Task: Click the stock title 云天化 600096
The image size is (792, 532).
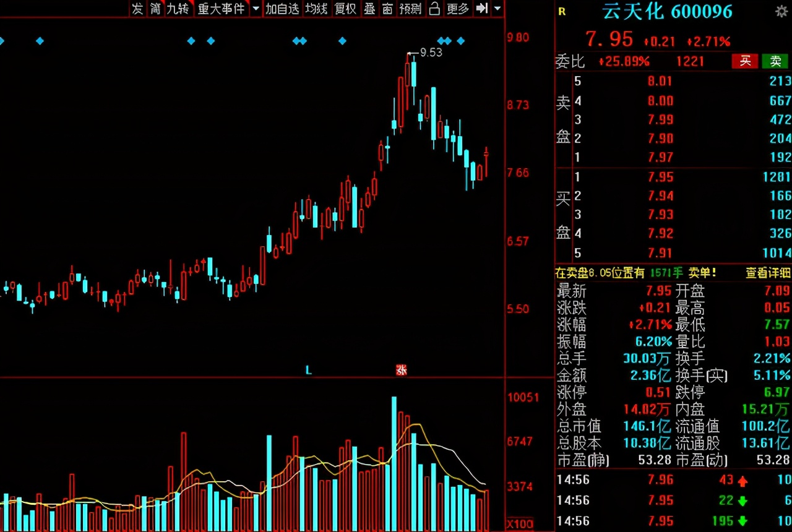Action: tap(667, 11)
